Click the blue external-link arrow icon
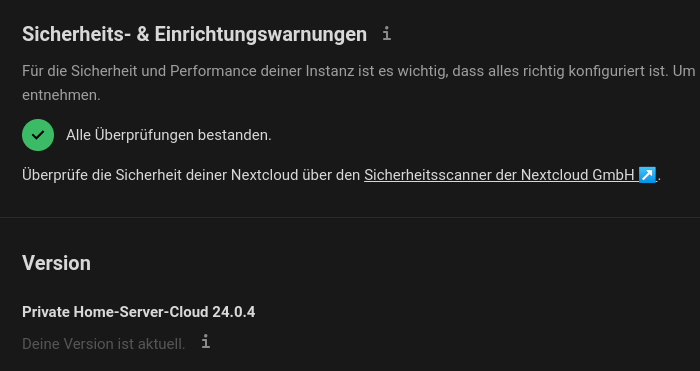700x371 pixels. click(x=647, y=175)
